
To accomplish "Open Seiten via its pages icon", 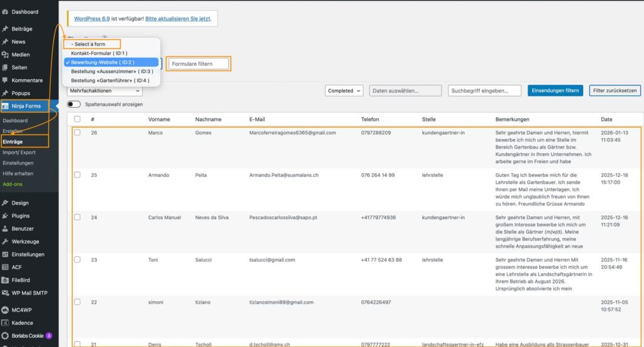I will click(x=6, y=67).
